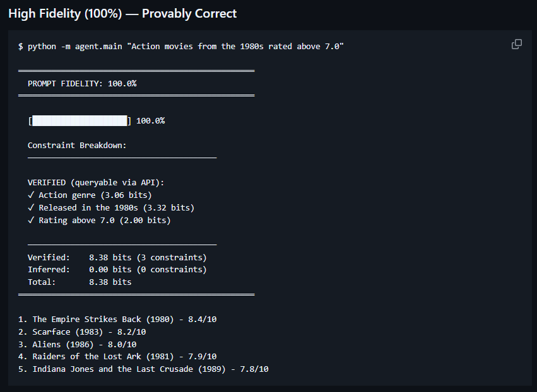537x392 pixels.
Task: Click the Verified 8.38 bits line
Action: (117, 258)
